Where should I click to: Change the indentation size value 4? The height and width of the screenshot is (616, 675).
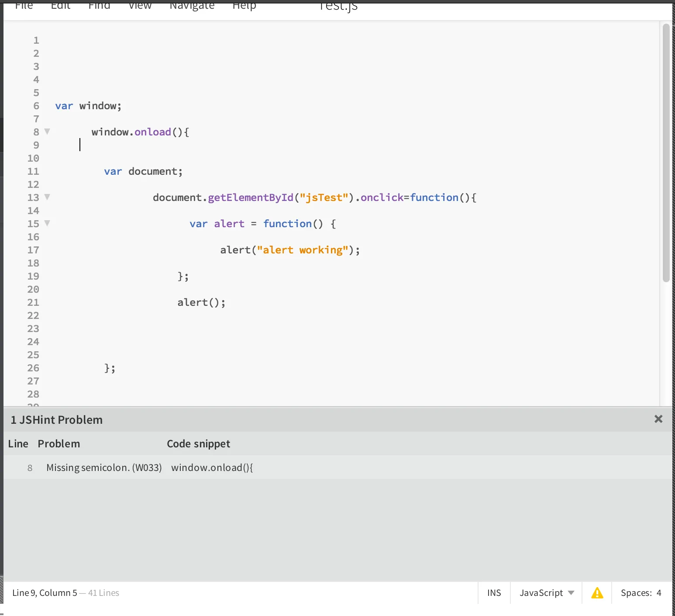pyautogui.click(x=659, y=593)
